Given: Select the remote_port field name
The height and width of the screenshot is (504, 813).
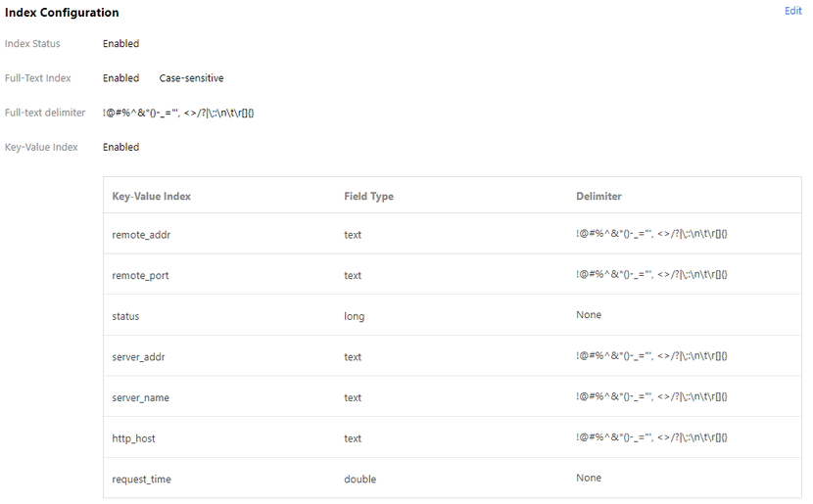Looking at the screenshot, I should tap(140, 276).
